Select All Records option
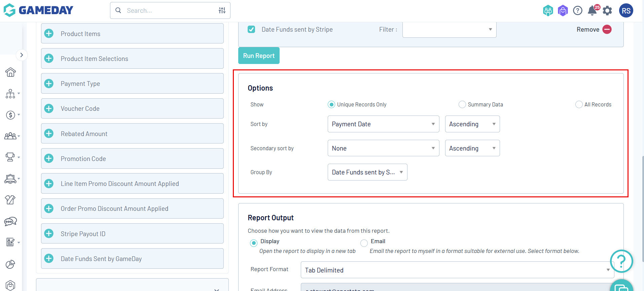The height and width of the screenshot is (291, 644). click(x=579, y=104)
